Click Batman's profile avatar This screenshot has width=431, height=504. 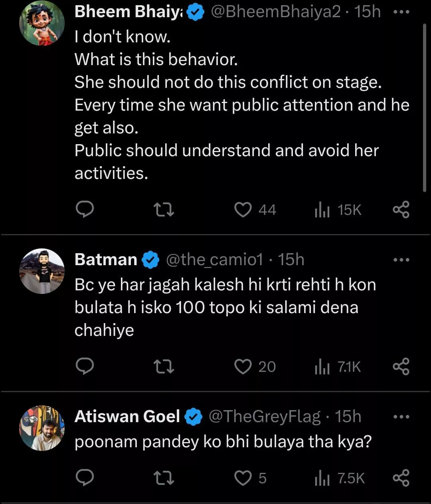point(42,271)
